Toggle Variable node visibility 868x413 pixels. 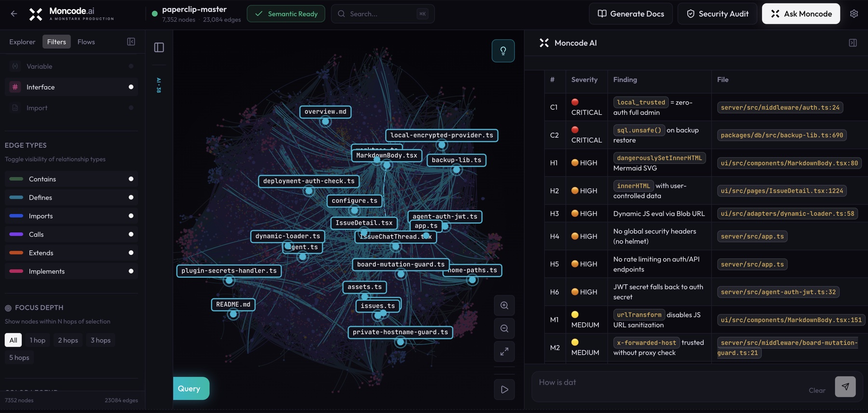point(131,66)
